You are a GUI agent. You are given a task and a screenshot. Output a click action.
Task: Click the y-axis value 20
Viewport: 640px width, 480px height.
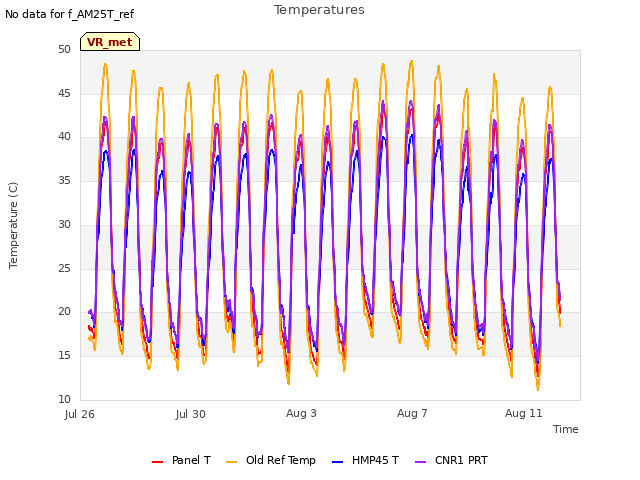pyautogui.click(x=64, y=311)
